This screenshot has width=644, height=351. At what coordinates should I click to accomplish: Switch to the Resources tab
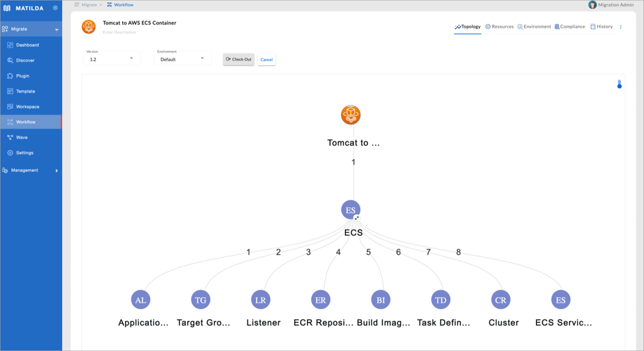499,27
